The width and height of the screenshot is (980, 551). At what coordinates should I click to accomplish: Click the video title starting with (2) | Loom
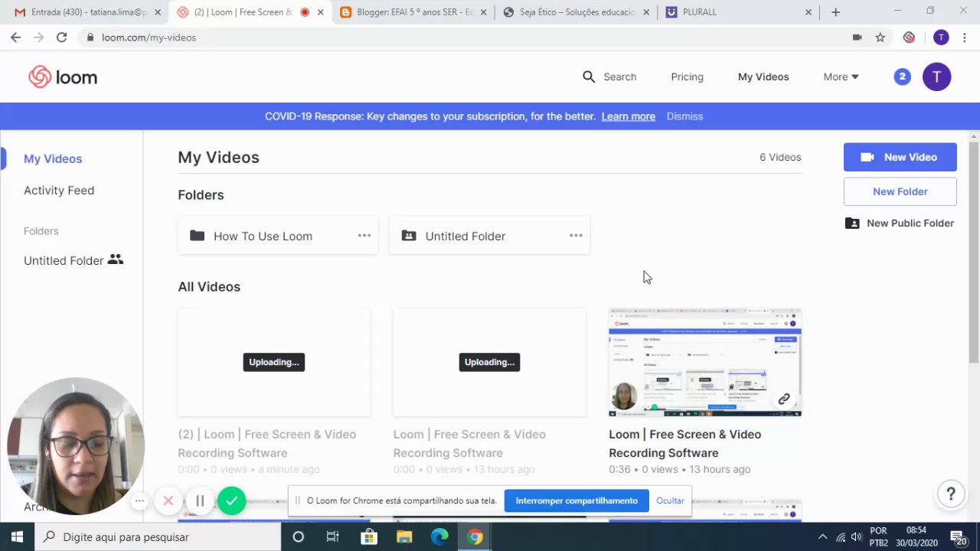(267, 443)
